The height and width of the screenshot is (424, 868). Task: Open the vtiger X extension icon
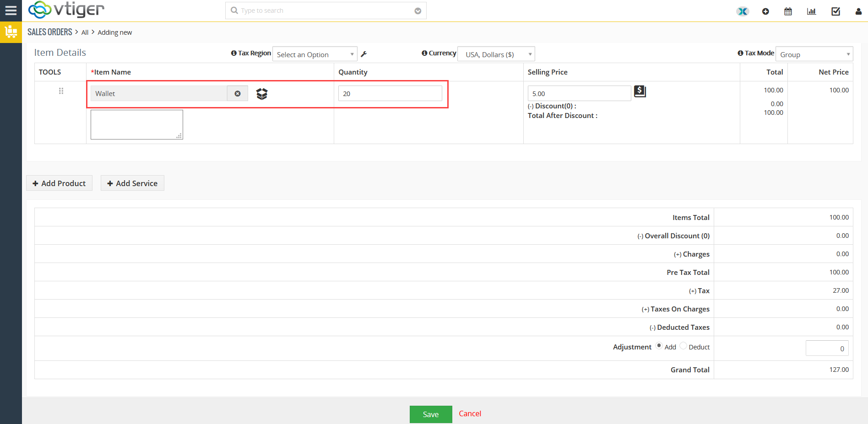pyautogui.click(x=743, y=11)
